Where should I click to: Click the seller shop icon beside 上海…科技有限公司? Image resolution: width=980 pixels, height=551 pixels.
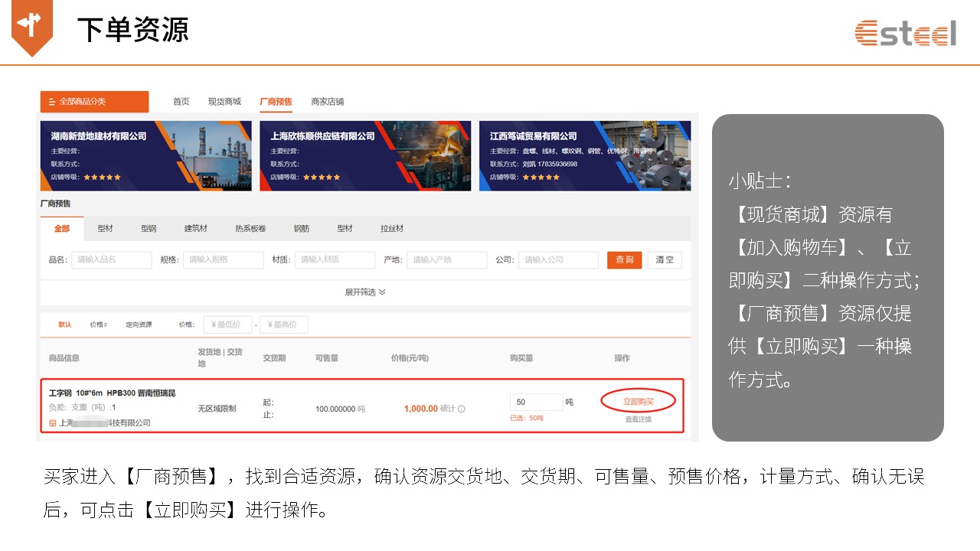(53, 423)
